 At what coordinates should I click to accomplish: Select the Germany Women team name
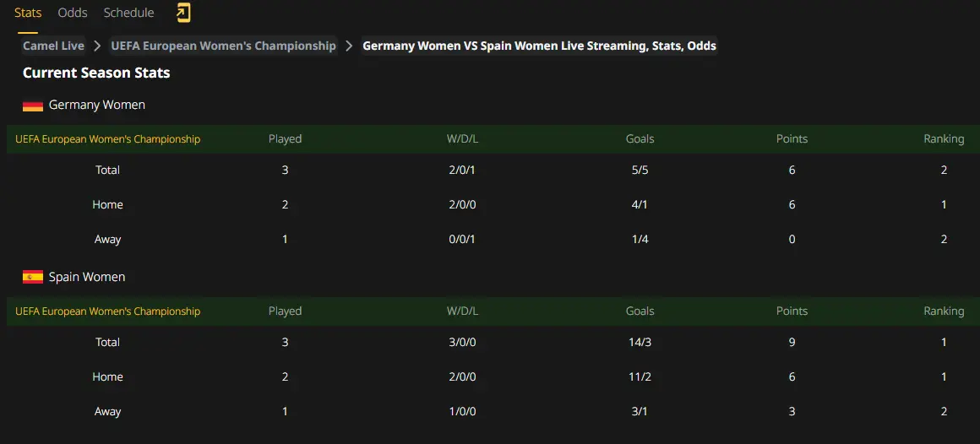click(x=97, y=105)
